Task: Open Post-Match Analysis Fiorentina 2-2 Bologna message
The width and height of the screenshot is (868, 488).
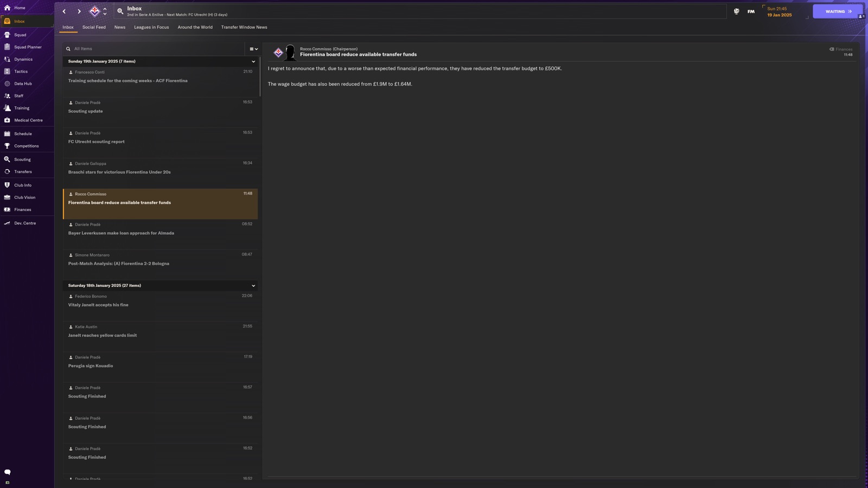Action: [x=160, y=265]
